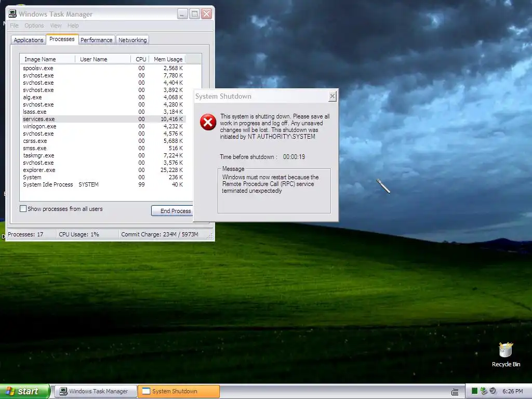Select svchost.exe using 3,576 K
This screenshot has height=399, width=532.
click(x=103, y=163)
